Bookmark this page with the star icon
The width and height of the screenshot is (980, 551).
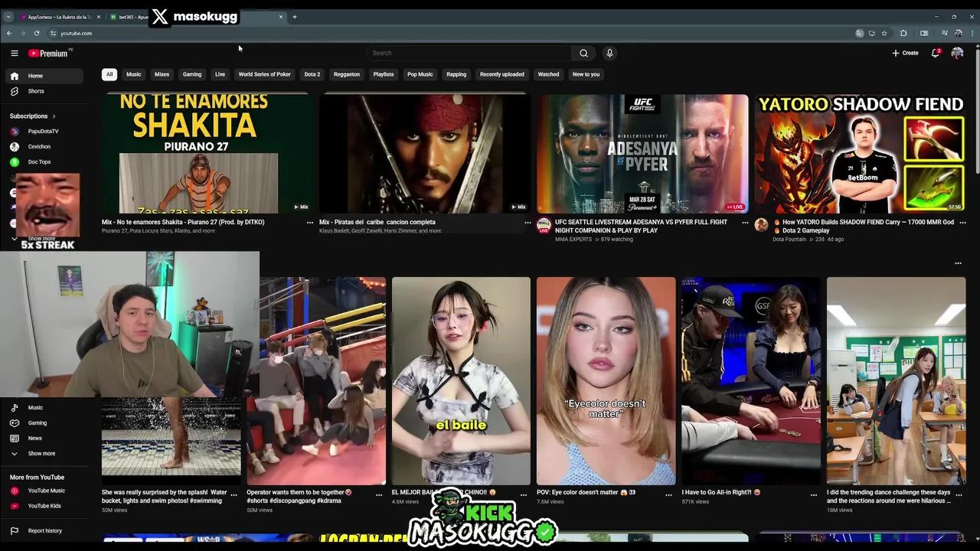pos(884,33)
